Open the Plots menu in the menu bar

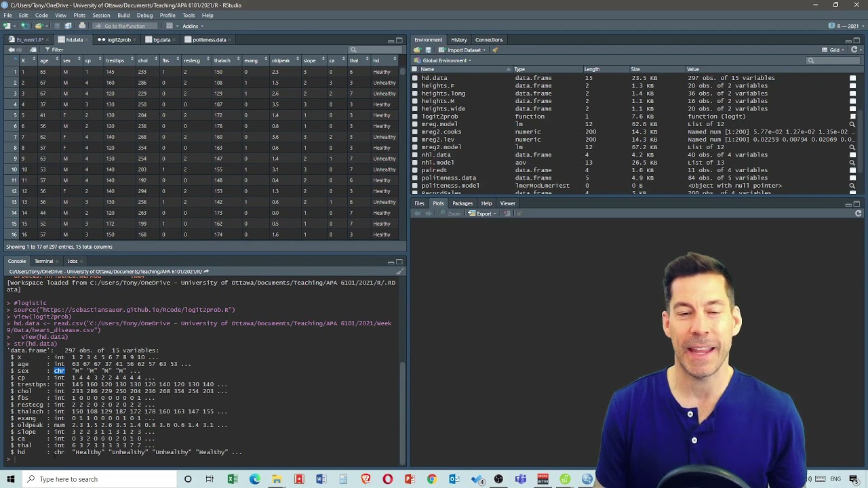79,15
